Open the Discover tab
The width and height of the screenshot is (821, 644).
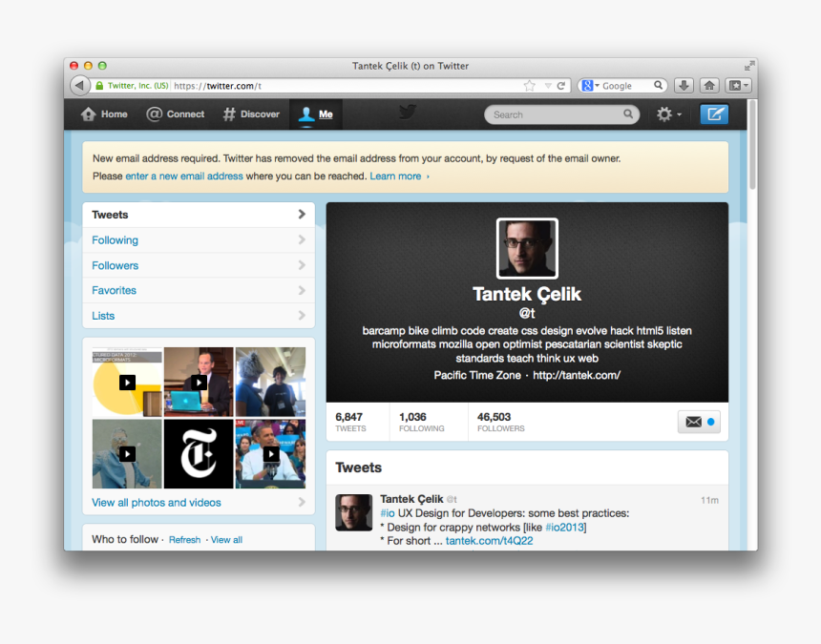[x=251, y=114]
